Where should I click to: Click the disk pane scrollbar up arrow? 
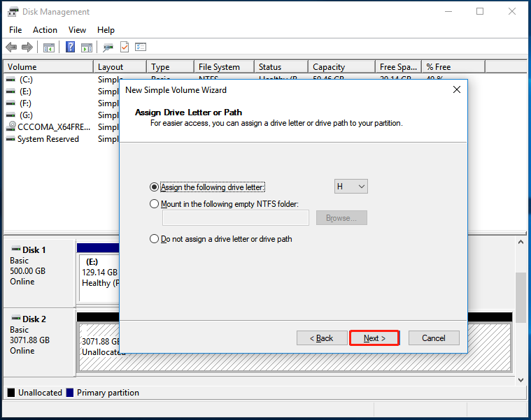521,242
